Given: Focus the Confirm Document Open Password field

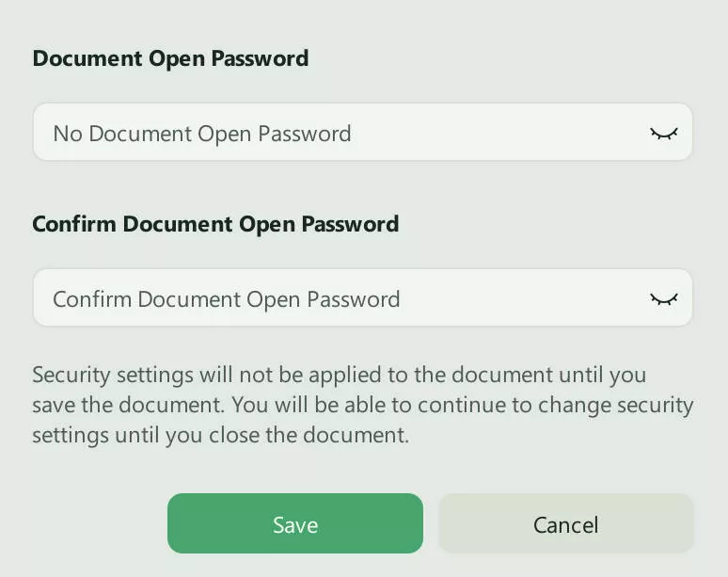Looking at the screenshot, I should 339,298.
